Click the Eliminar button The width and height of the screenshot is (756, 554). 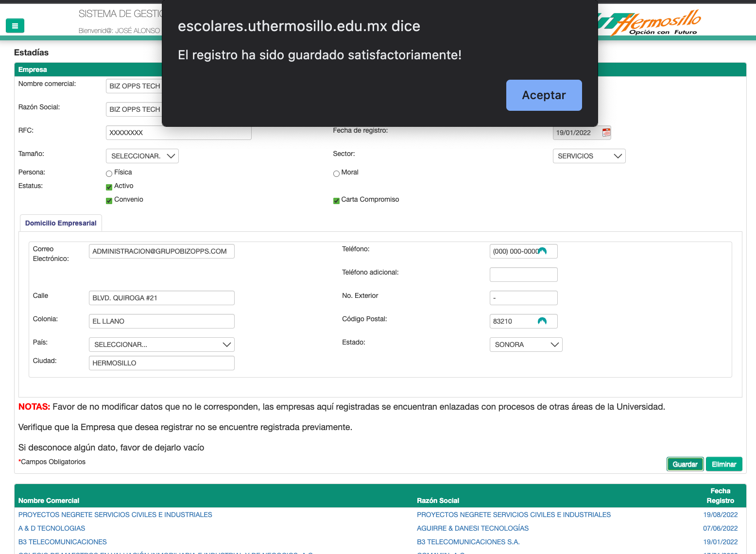click(723, 464)
